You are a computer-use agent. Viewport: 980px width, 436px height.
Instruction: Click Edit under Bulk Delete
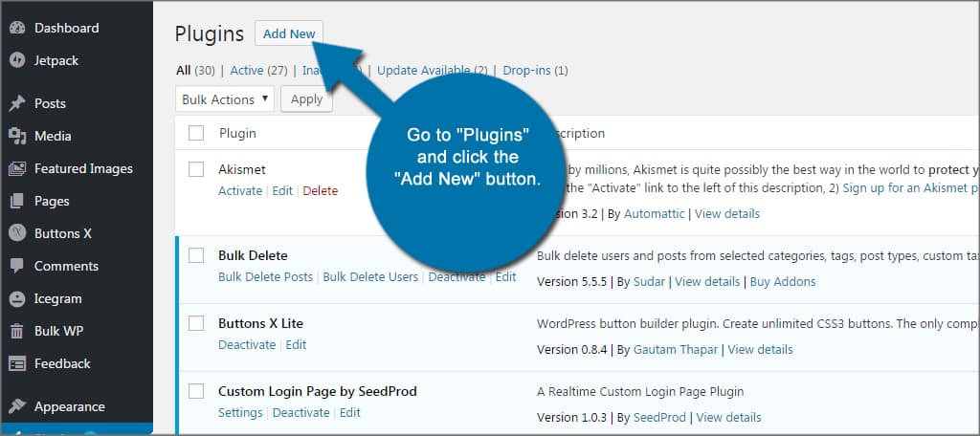coord(505,276)
